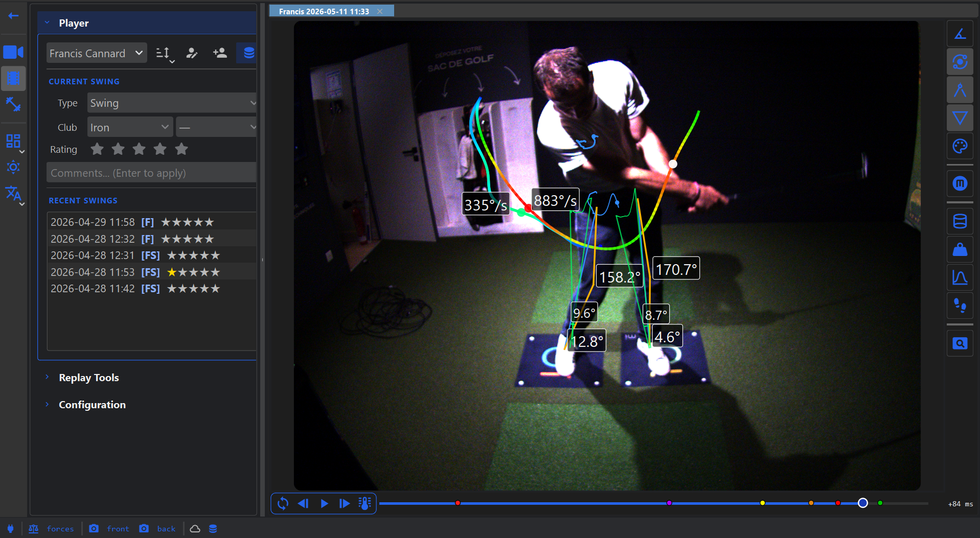980x538 pixels.
Task: Click the white timeline slider handle
Action: tap(862, 503)
